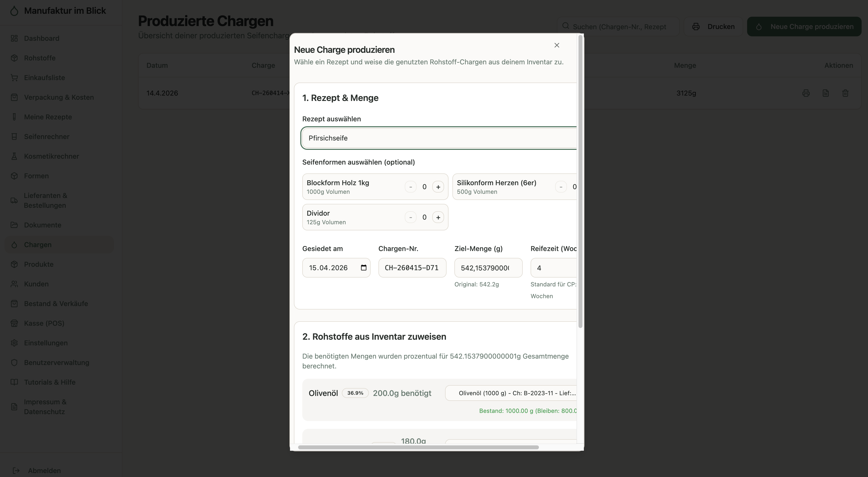Click the Gesiedet am date field
The height and width of the screenshot is (477, 868).
[x=336, y=268]
